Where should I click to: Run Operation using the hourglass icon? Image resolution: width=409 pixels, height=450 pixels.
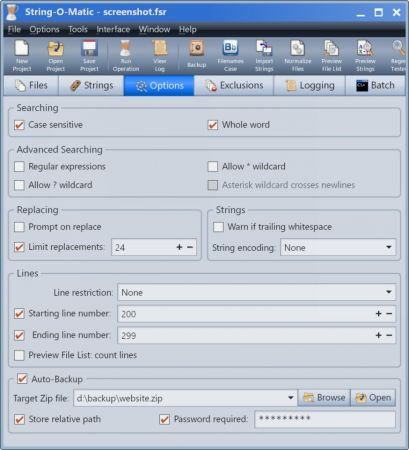click(x=126, y=56)
